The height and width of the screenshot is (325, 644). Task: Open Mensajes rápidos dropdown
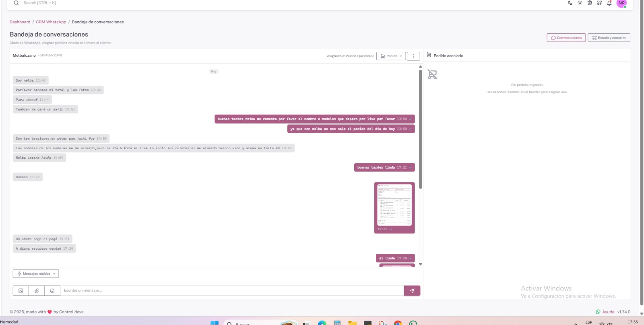[x=36, y=274]
